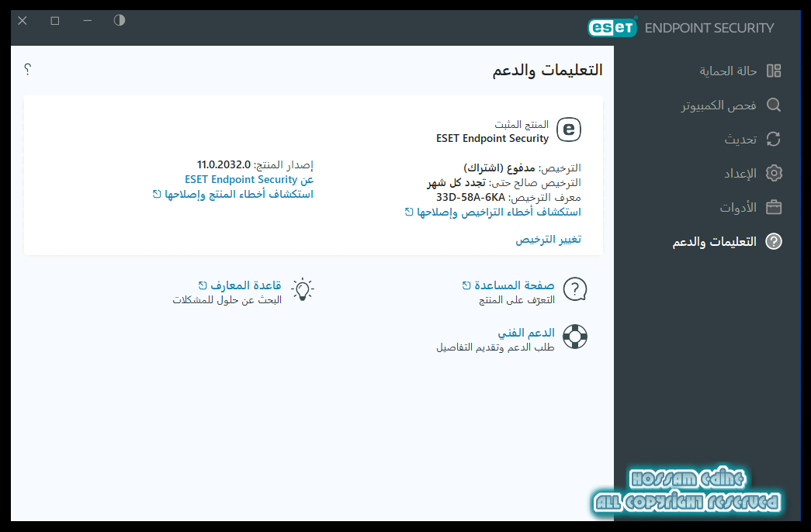Click the technical support lifebuoy icon

575,337
